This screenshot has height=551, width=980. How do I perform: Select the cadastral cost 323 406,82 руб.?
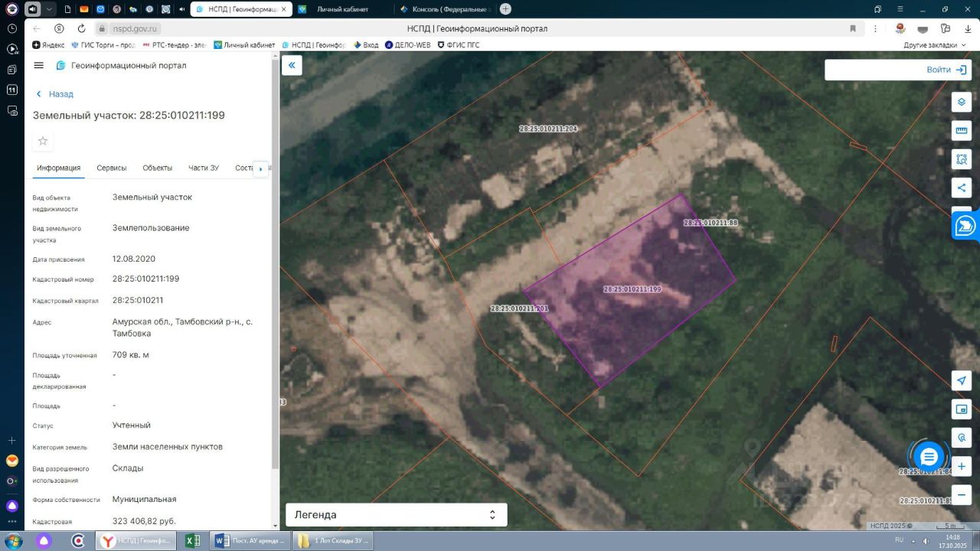[x=144, y=521]
